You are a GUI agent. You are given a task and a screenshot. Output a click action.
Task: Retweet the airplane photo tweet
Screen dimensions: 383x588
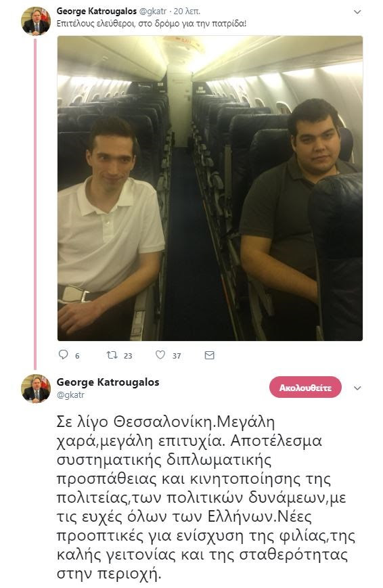[112, 355]
